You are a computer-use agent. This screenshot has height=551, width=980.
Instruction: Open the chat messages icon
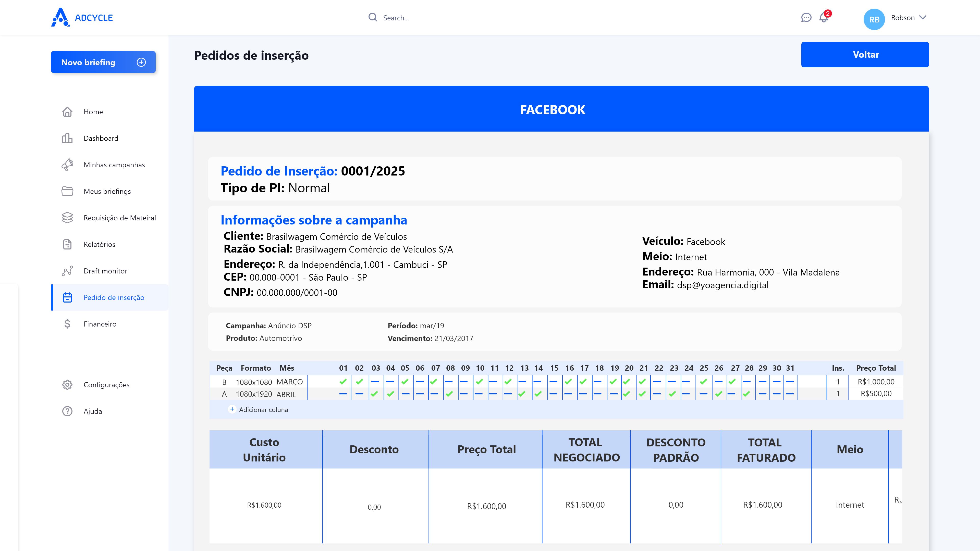(x=806, y=18)
